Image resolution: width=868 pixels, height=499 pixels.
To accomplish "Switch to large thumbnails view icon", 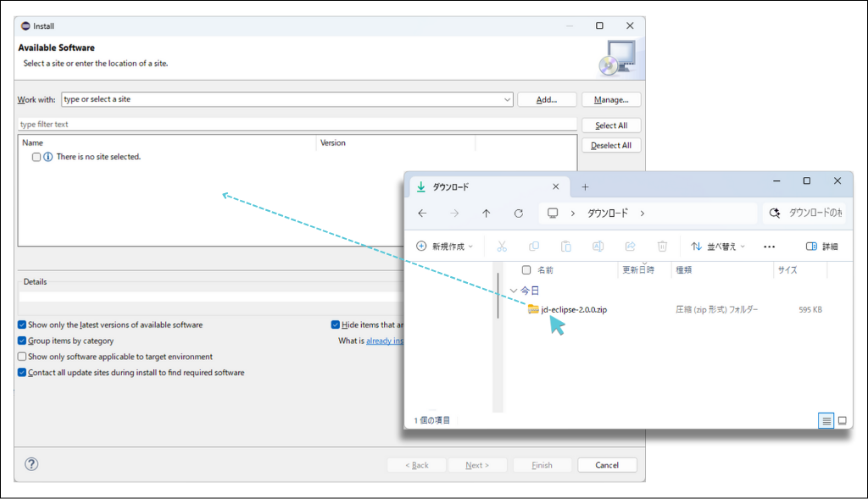I will point(843,420).
